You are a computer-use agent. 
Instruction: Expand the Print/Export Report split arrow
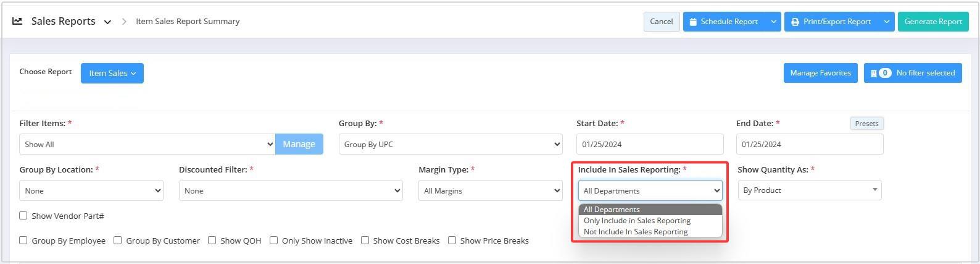887,22
